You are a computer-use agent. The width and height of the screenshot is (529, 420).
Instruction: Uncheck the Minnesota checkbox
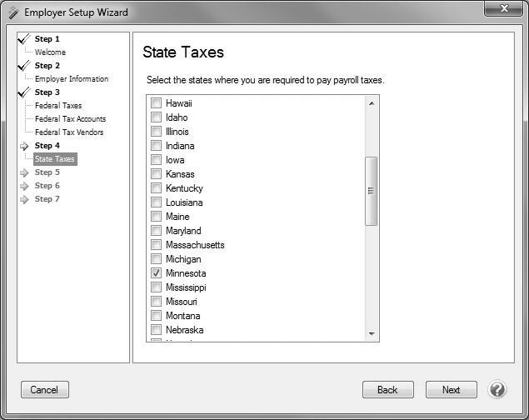156,273
